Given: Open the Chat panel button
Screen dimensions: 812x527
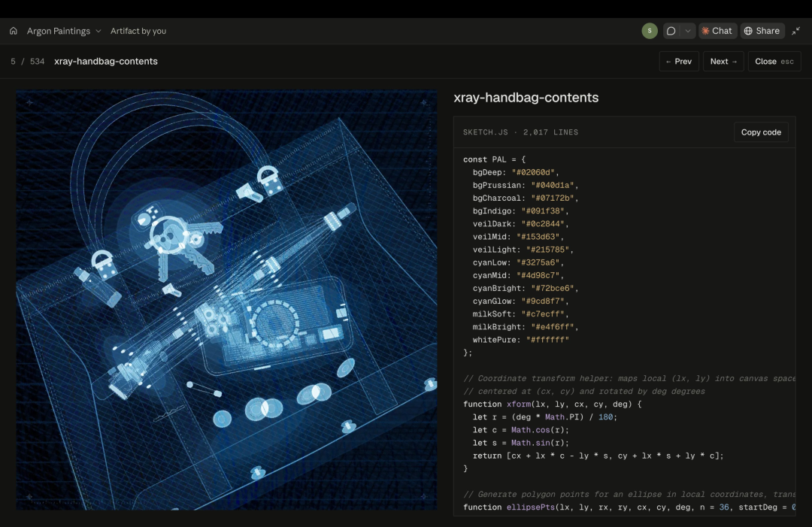Looking at the screenshot, I should (717, 31).
